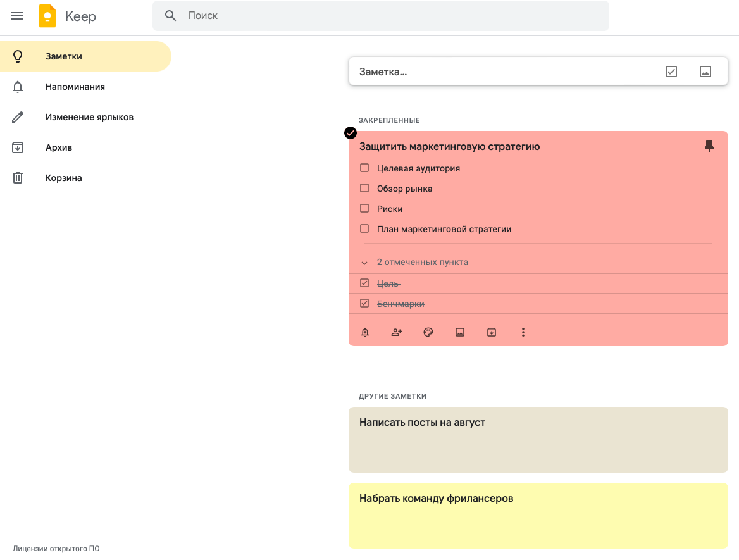Add an image to the pinned note
The image size is (739, 560).
tap(460, 332)
